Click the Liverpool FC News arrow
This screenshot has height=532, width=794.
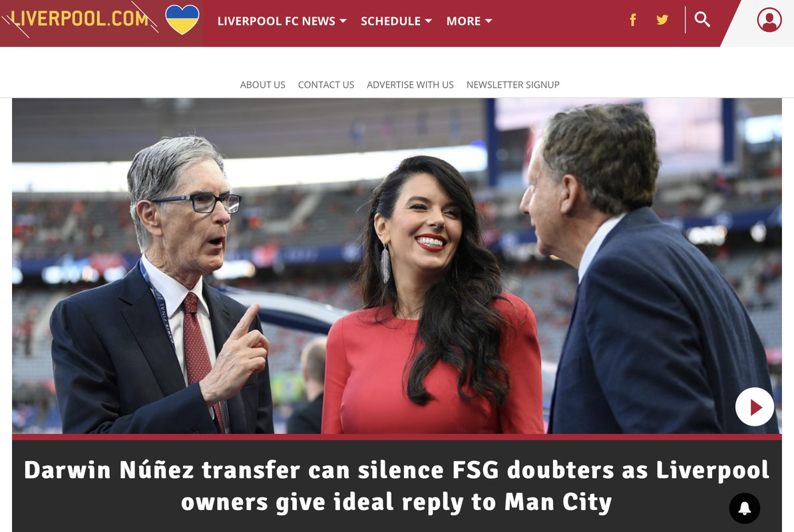343,21
